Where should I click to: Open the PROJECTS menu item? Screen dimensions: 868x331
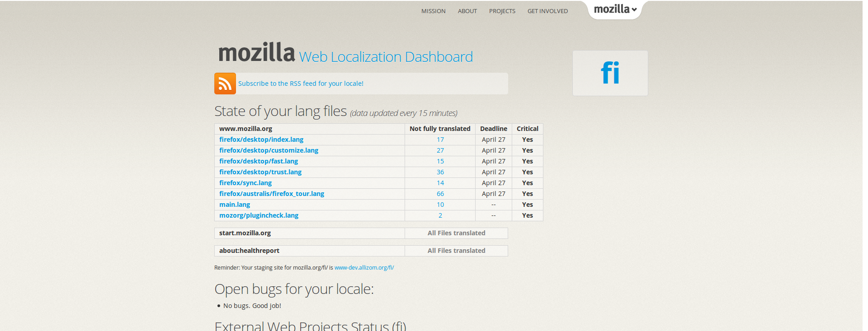tap(502, 11)
